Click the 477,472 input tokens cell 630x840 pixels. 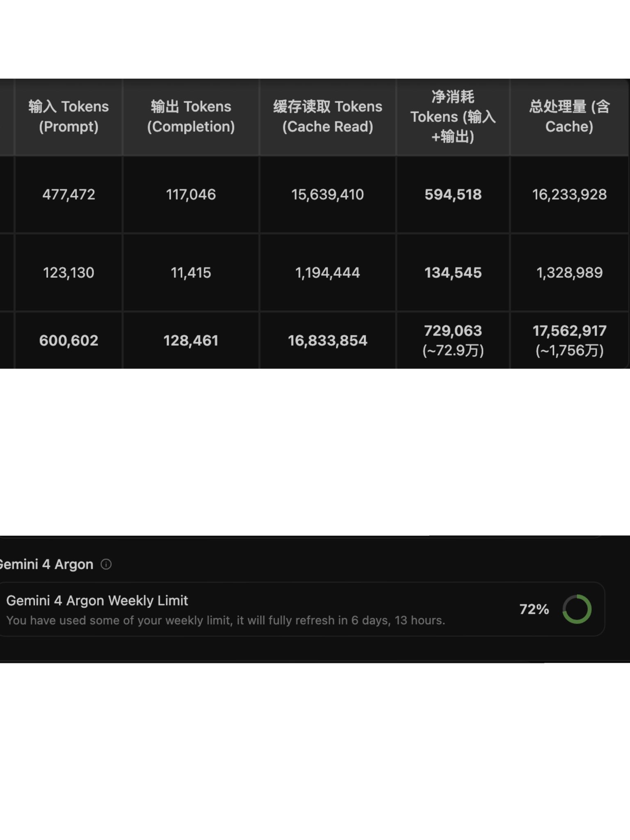[68, 194]
